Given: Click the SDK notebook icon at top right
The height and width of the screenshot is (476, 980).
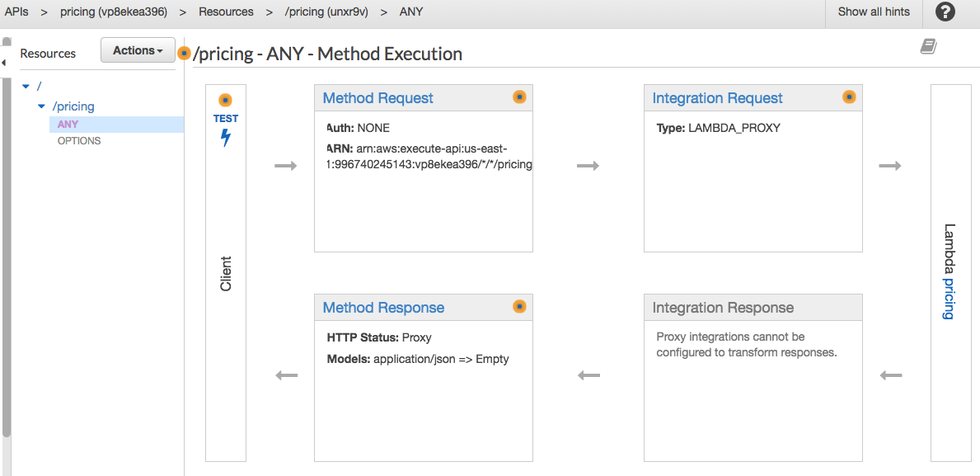Looking at the screenshot, I should 928,46.
